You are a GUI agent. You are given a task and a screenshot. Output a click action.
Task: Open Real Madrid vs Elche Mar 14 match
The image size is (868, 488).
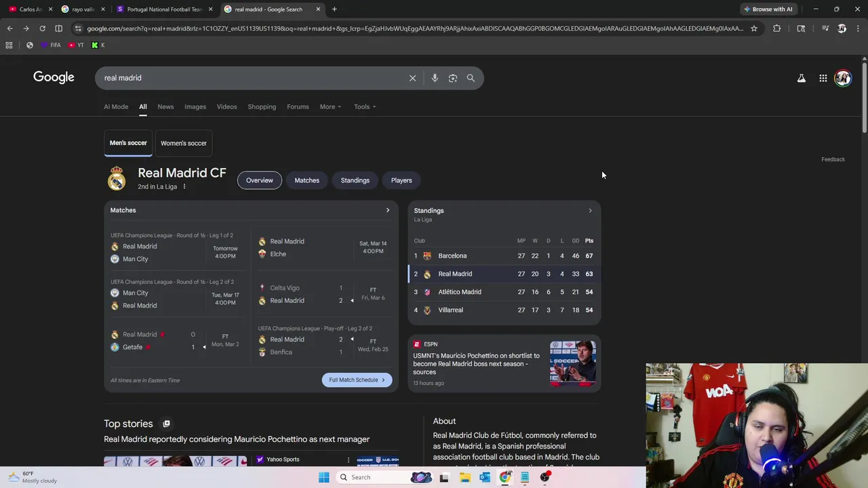click(x=324, y=247)
